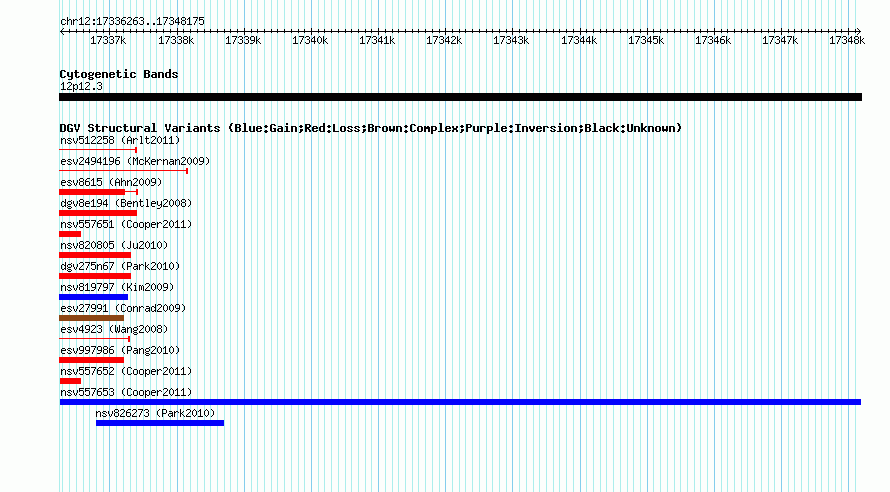Click the DGV Structural Variants track title
The image size is (890, 492).
pos(371,128)
